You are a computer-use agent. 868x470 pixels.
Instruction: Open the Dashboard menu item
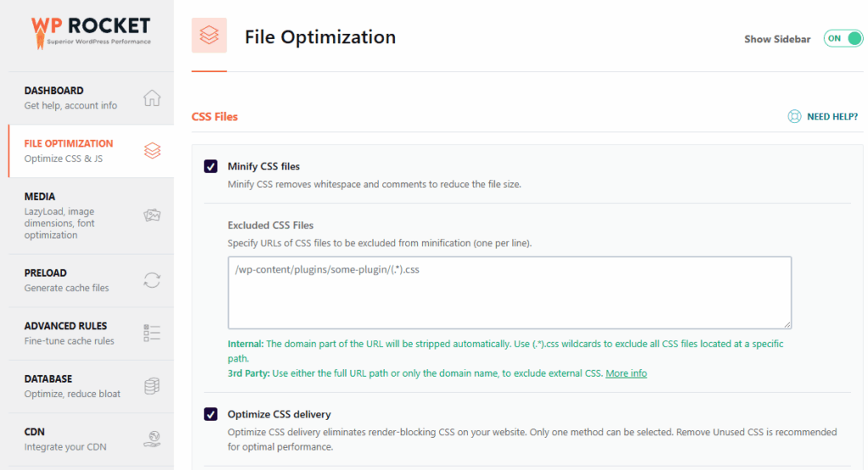54,91
